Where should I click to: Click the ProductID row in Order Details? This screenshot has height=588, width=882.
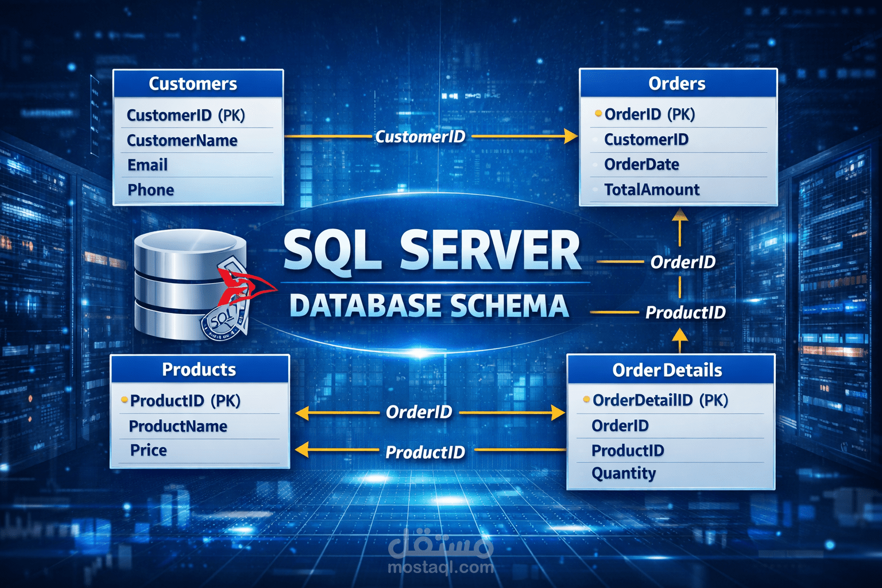[x=670, y=450]
